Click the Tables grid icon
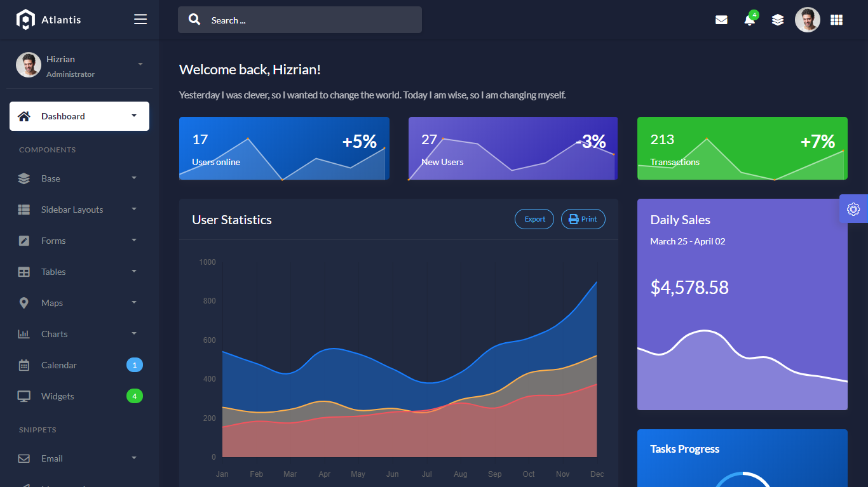Screen dimensions: 868x487 24,272
